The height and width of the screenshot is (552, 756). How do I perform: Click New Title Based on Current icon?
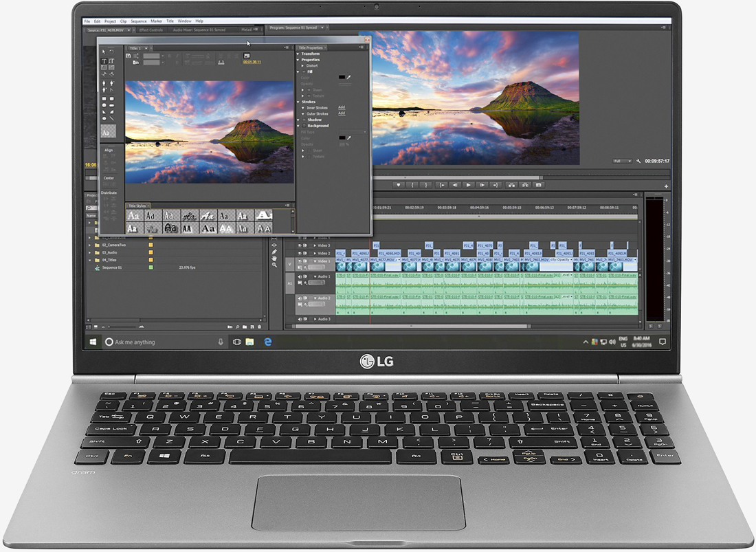129,56
